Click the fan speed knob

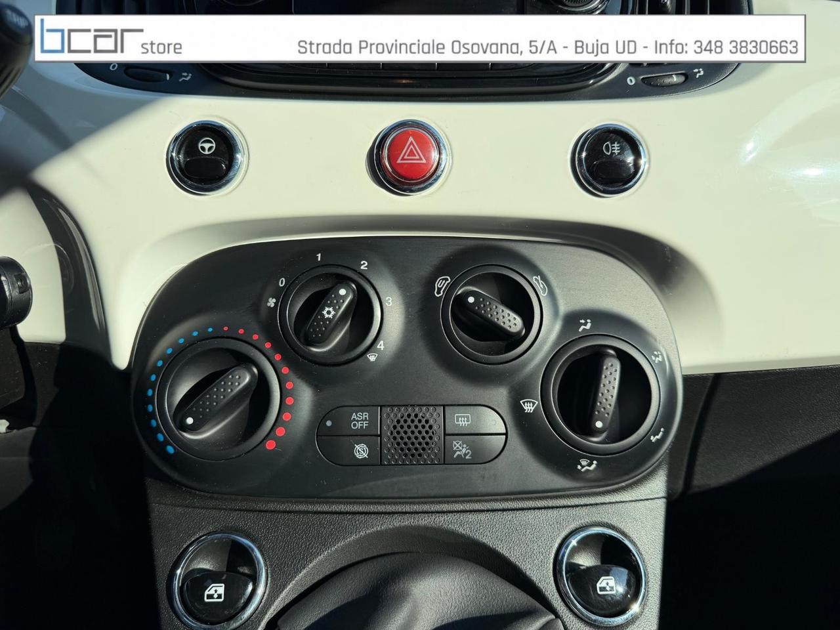(331, 314)
